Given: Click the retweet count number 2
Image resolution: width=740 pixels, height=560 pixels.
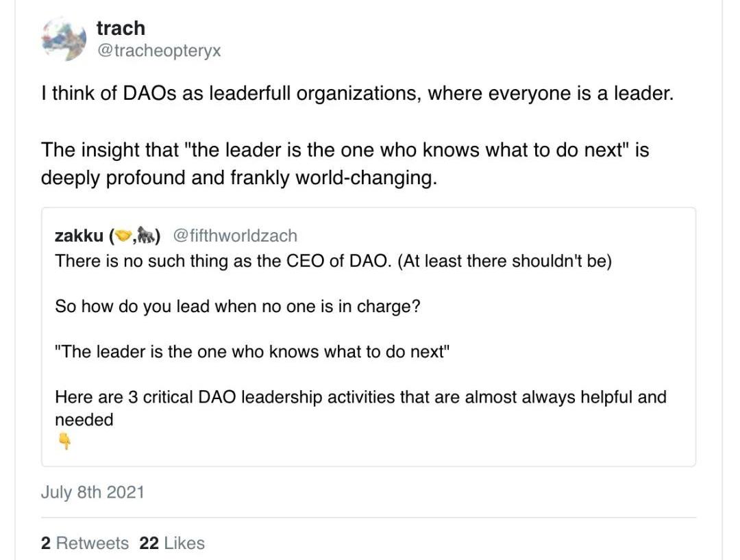Looking at the screenshot, I should click(x=46, y=543).
